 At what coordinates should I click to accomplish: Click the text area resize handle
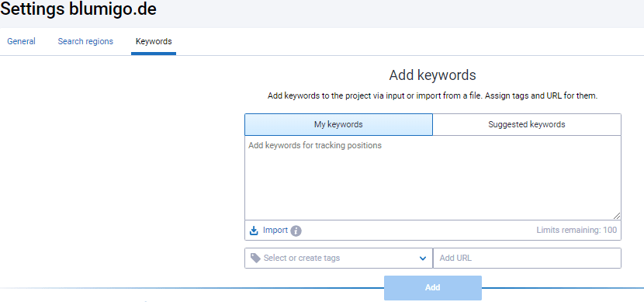[618, 216]
